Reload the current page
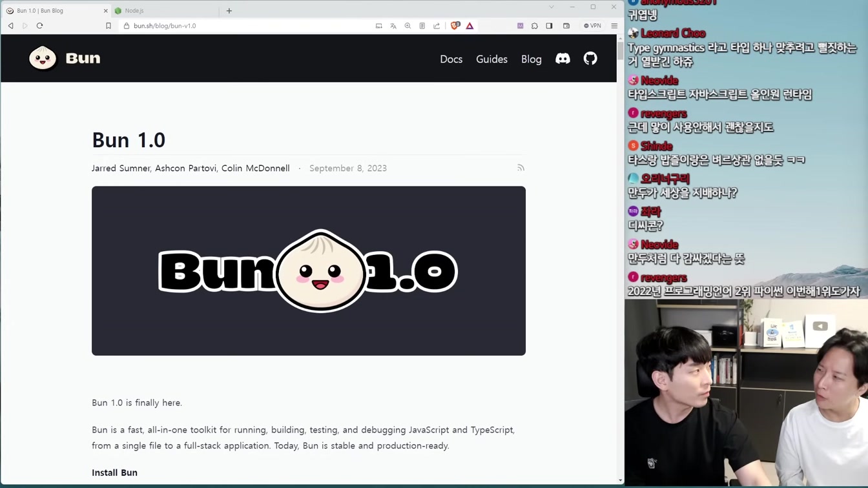 39,26
